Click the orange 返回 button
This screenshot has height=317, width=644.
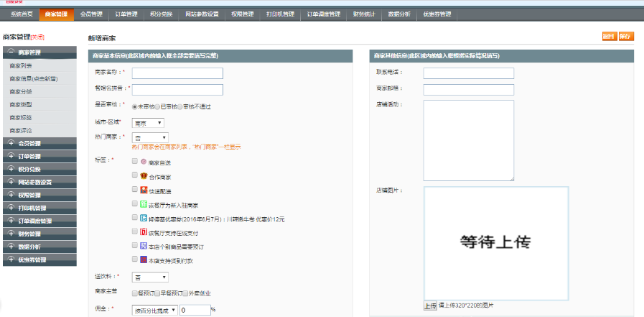click(609, 36)
